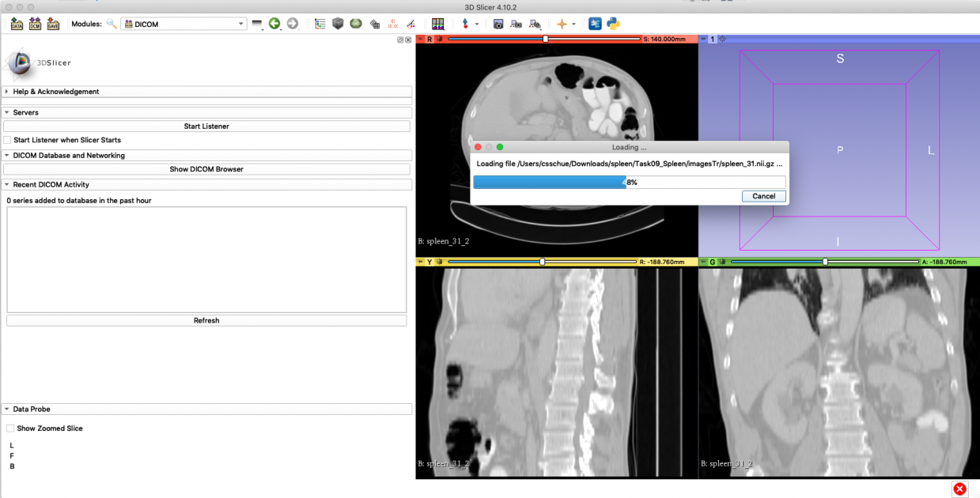The height and width of the screenshot is (498, 980).
Task: Open the view layout selector icon
Action: [x=437, y=23]
